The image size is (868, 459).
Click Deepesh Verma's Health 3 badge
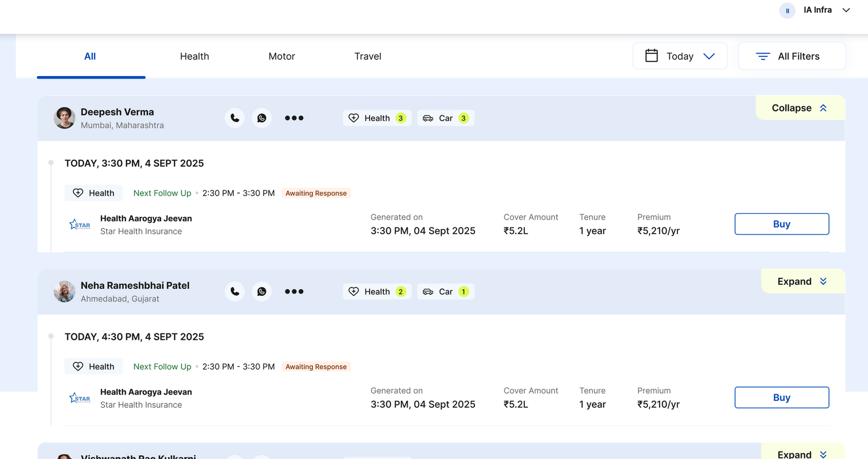click(x=377, y=118)
